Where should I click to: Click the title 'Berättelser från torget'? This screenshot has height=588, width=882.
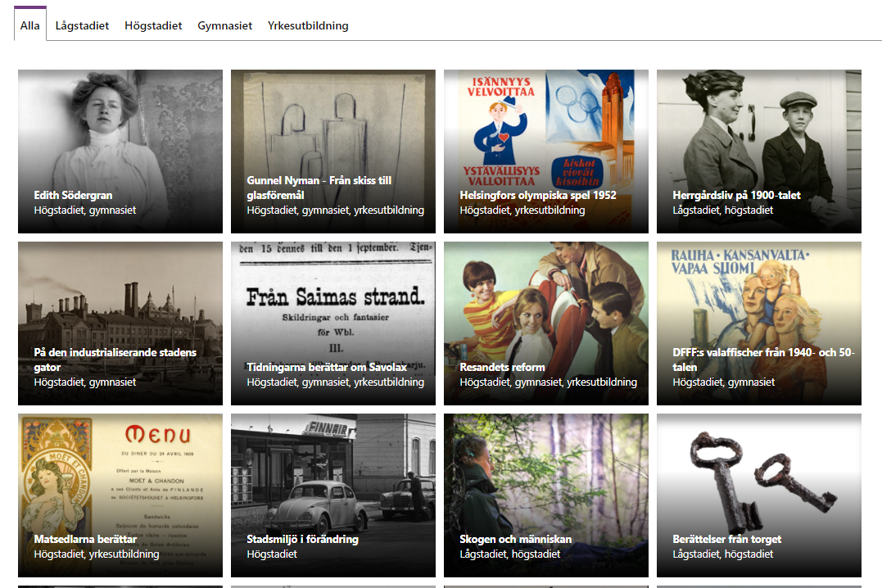[726, 539]
